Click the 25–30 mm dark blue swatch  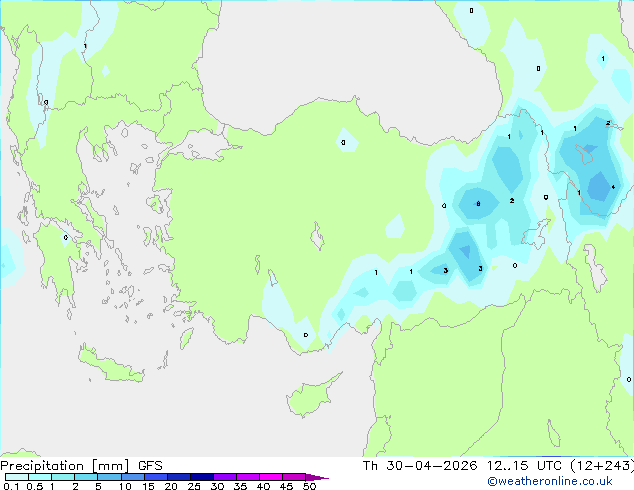point(202,477)
